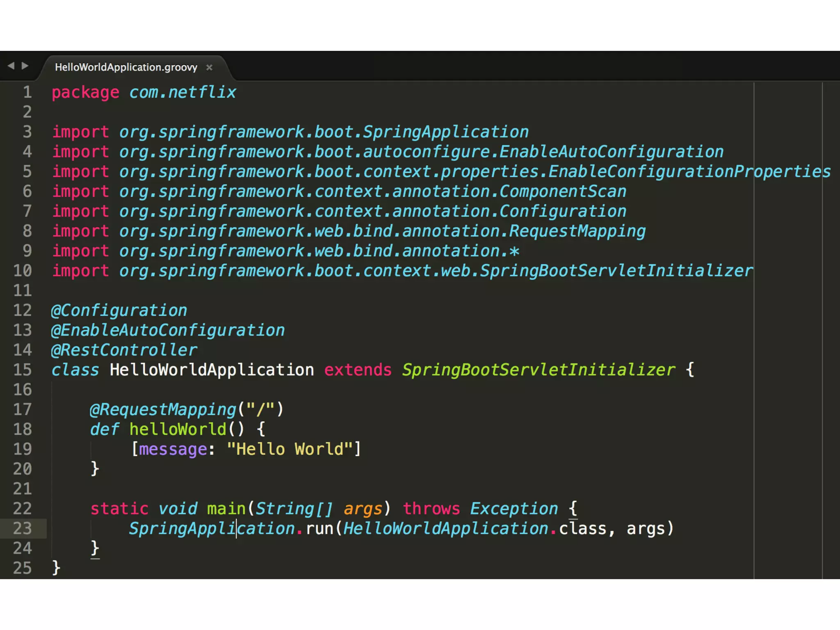Click the closing brace on line 24

point(95,548)
